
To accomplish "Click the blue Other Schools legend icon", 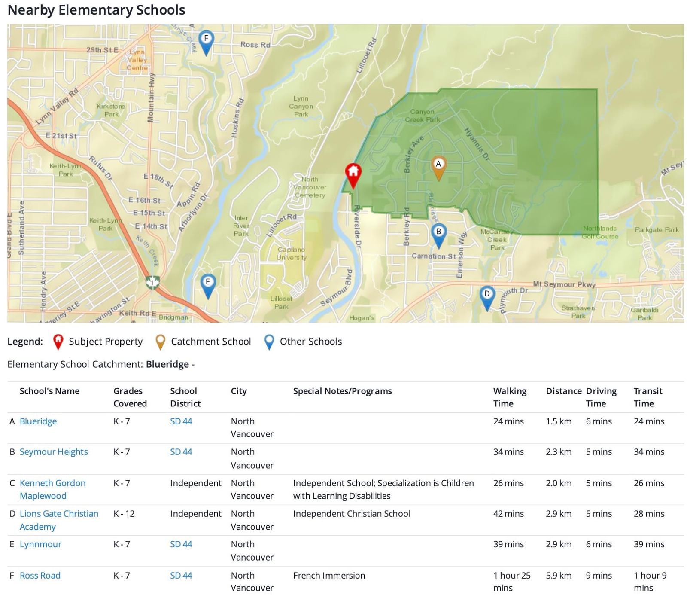I will (x=269, y=342).
